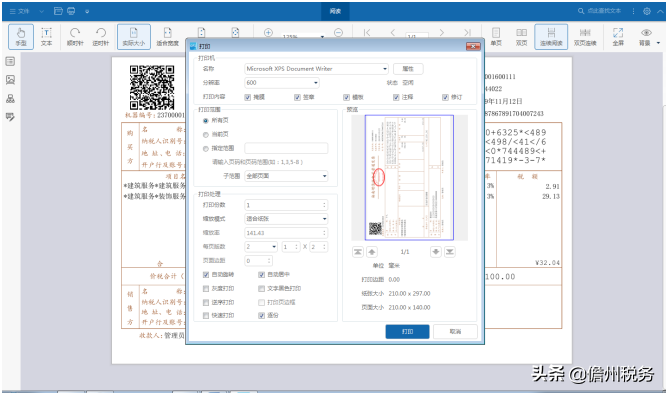Toggle the 自动居中 checkbox

pyautogui.click(x=262, y=275)
